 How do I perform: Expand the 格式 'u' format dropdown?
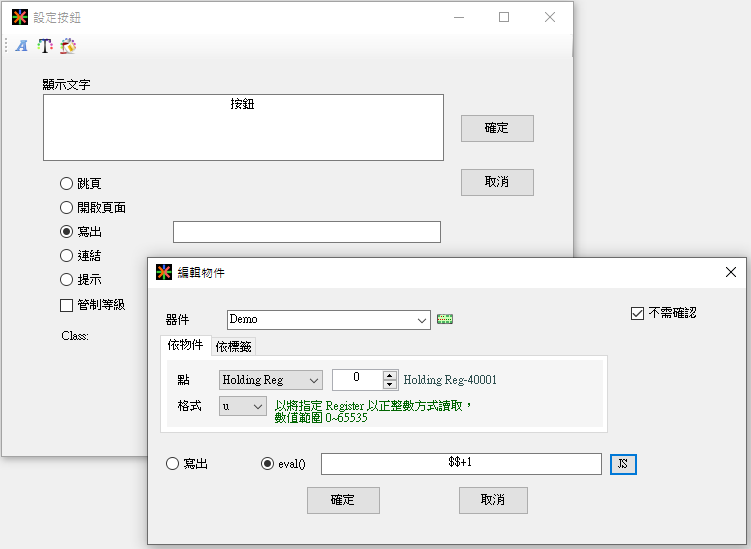(258, 406)
